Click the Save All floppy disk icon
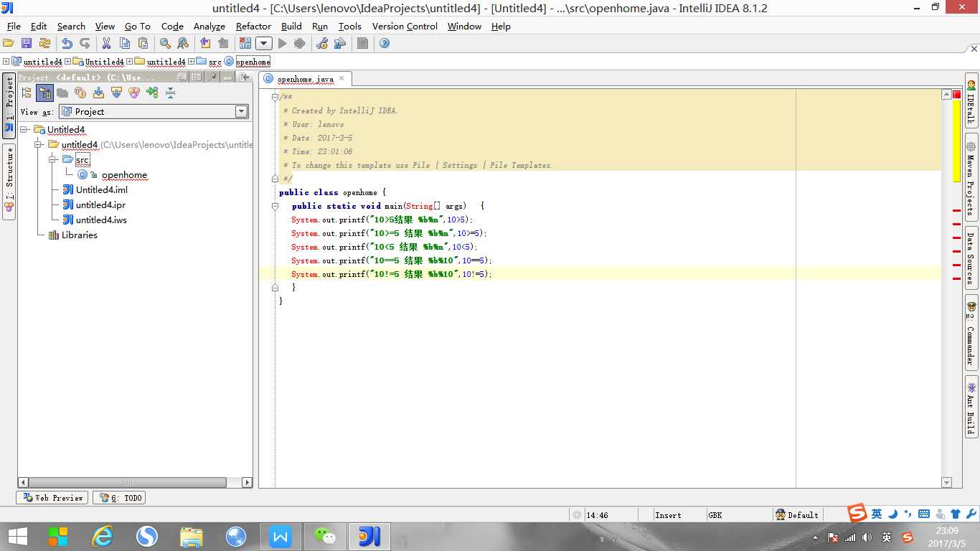 pyautogui.click(x=27, y=44)
